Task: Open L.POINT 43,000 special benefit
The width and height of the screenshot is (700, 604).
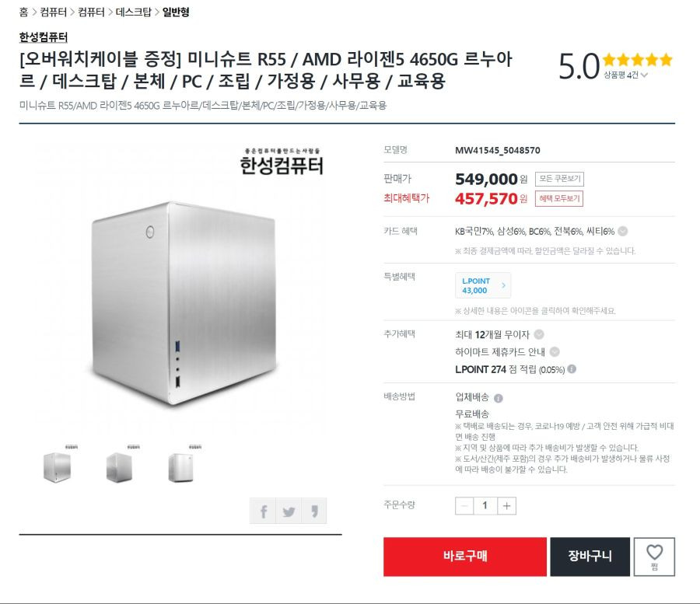Action: coord(483,285)
